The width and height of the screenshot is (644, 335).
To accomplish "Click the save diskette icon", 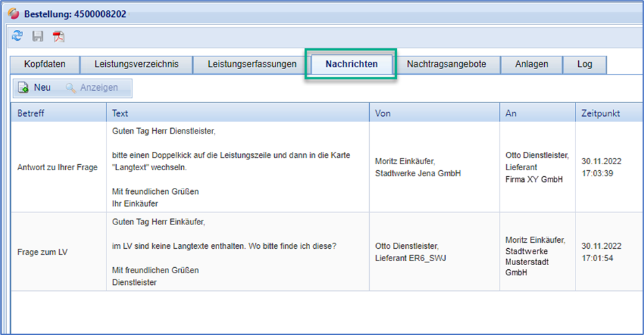I will tap(39, 37).
